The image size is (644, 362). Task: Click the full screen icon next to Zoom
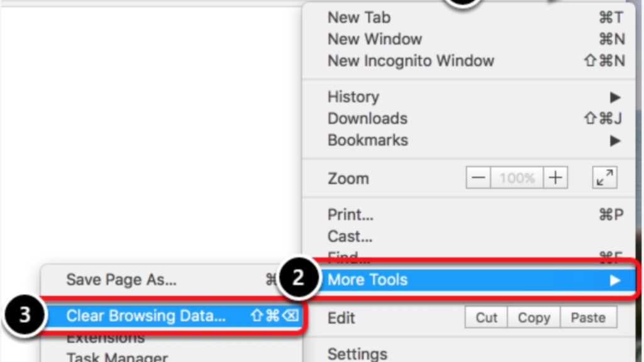pos(604,178)
